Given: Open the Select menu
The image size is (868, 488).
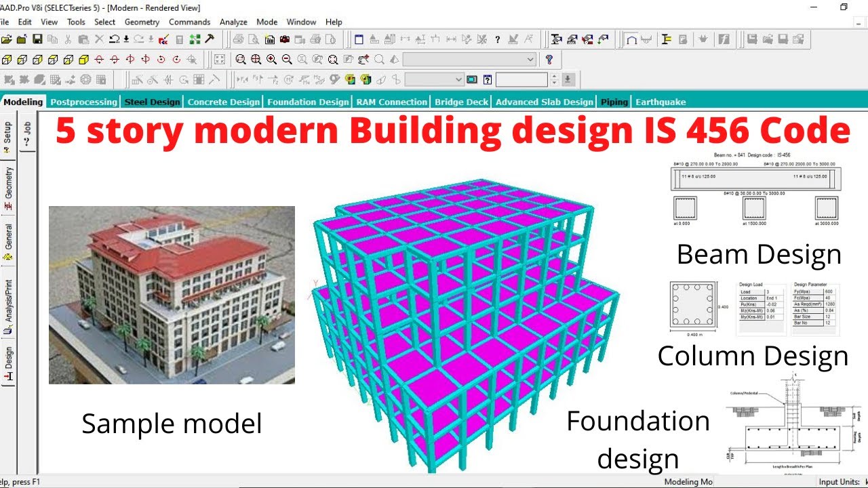Looking at the screenshot, I should 104,22.
